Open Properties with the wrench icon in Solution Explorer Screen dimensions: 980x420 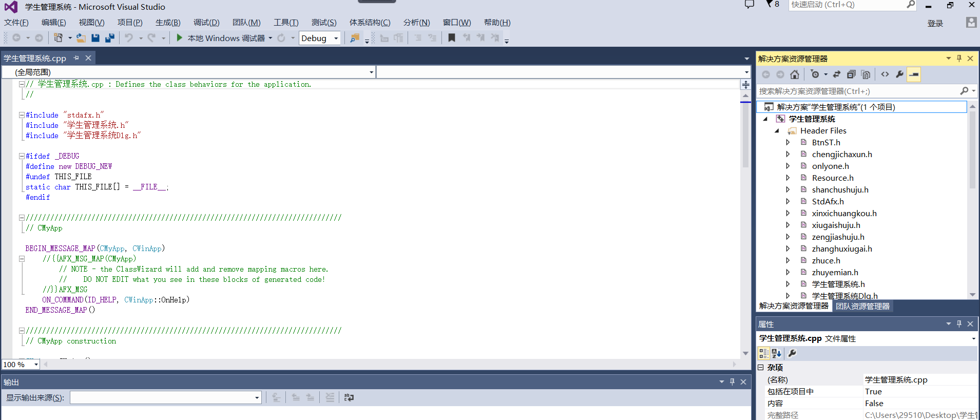tap(899, 74)
